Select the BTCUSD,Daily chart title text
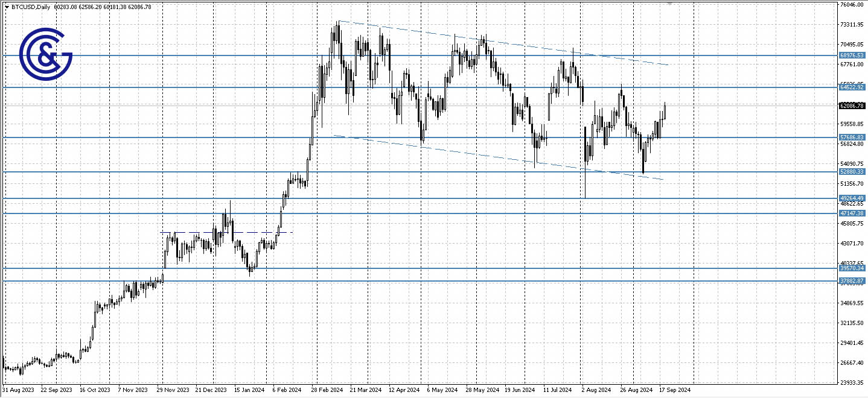This screenshot has height=398, width=868. pyautogui.click(x=31, y=7)
